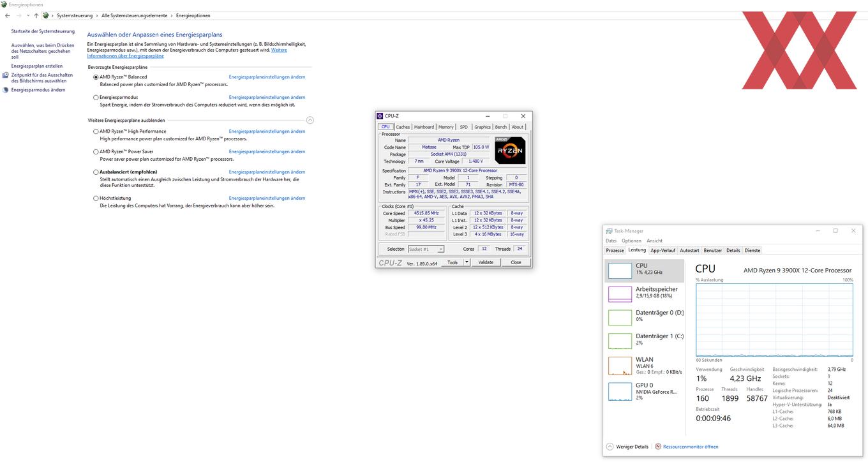
Task: Switch to CPU tab in CPU-Z
Action: (385, 127)
